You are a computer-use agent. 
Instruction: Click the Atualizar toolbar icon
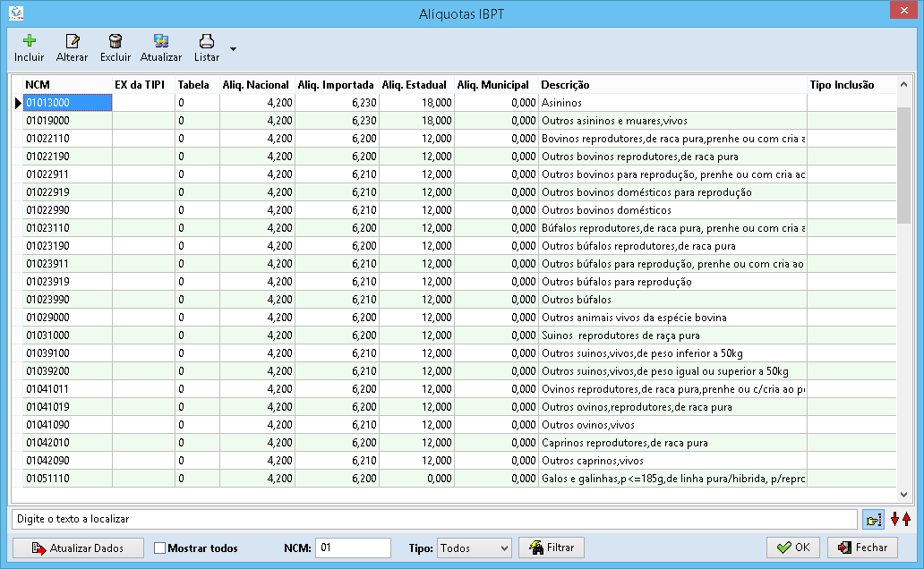coord(161,40)
